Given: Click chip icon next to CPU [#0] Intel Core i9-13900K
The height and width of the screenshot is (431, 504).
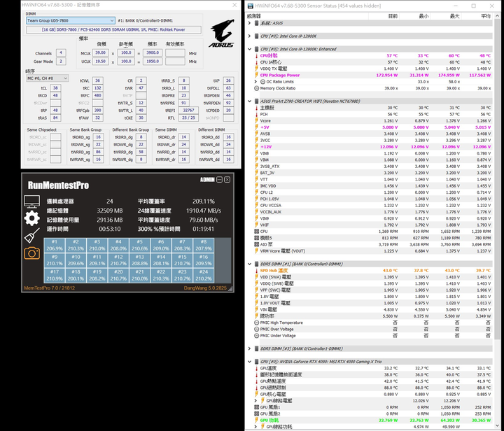Looking at the screenshot, I should tap(256, 36).
